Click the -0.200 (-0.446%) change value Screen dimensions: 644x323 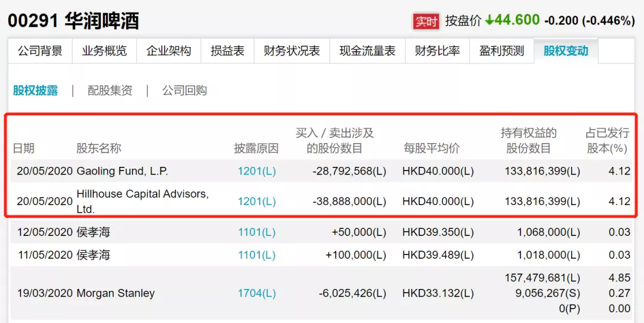(589, 21)
